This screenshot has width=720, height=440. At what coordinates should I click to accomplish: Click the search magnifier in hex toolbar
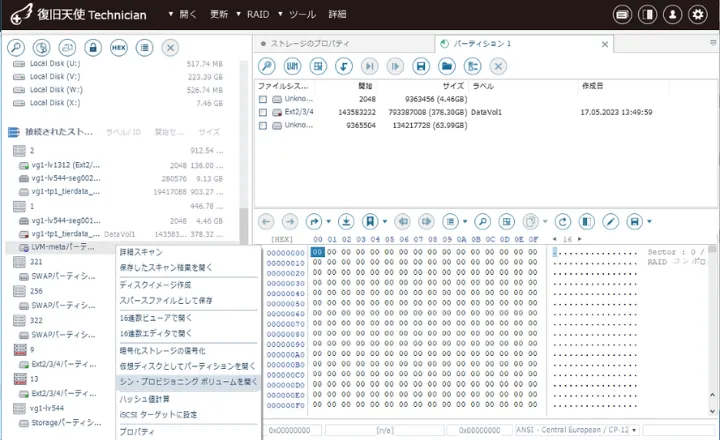(482, 222)
